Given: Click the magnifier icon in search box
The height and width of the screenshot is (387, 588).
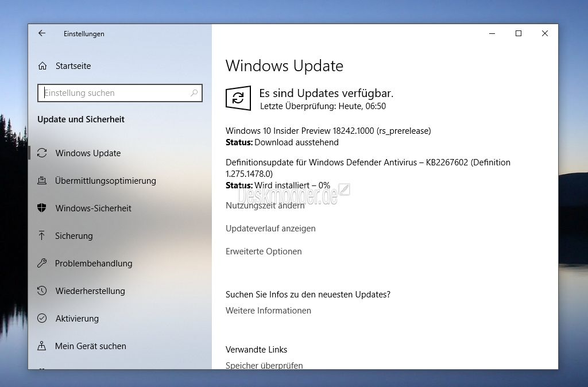Looking at the screenshot, I should (x=194, y=92).
